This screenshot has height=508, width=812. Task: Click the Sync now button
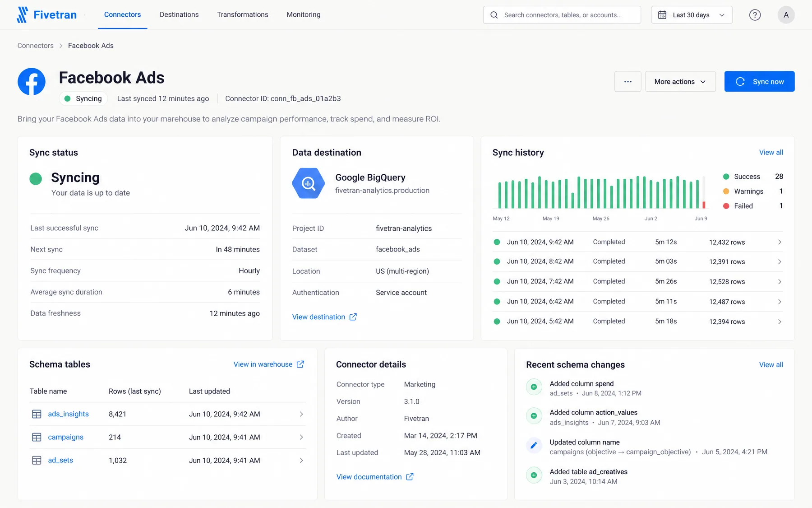click(x=759, y=82)
